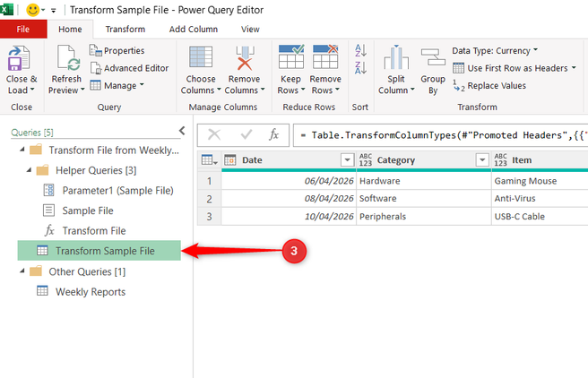The width and height of the screenshot is (588, 378).
Task: Click the Split Column icon
Action: 396,57
